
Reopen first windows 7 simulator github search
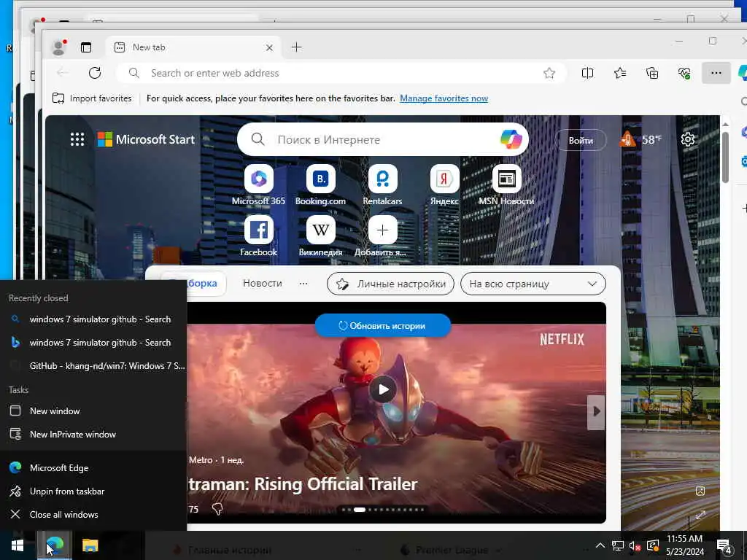point(93,319)
